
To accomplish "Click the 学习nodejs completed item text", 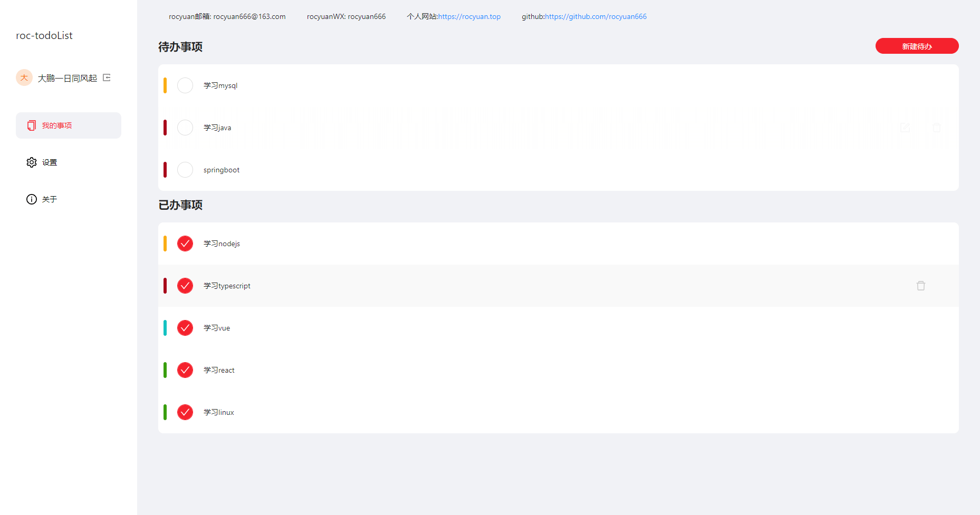I will click(x=222, y=244).
